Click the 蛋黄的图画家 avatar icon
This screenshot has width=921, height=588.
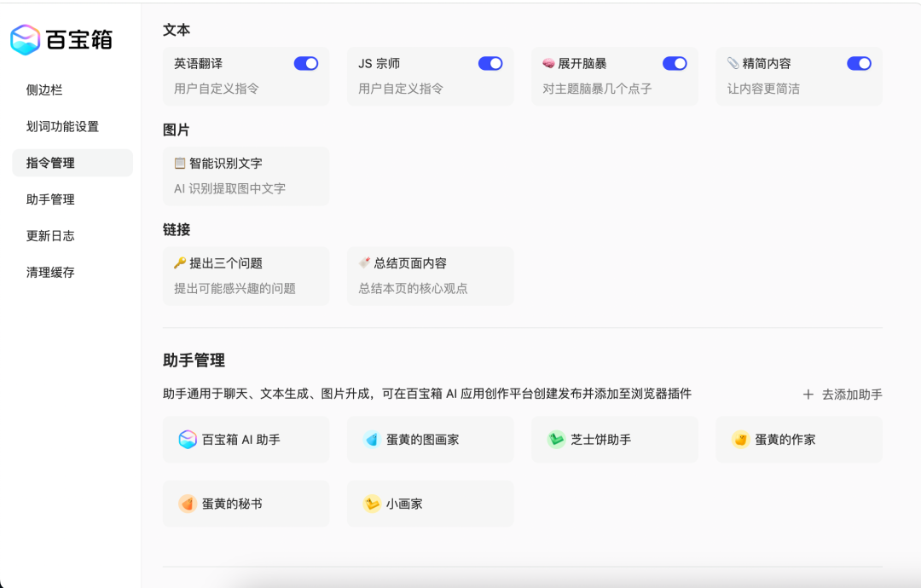click(372, 440)
